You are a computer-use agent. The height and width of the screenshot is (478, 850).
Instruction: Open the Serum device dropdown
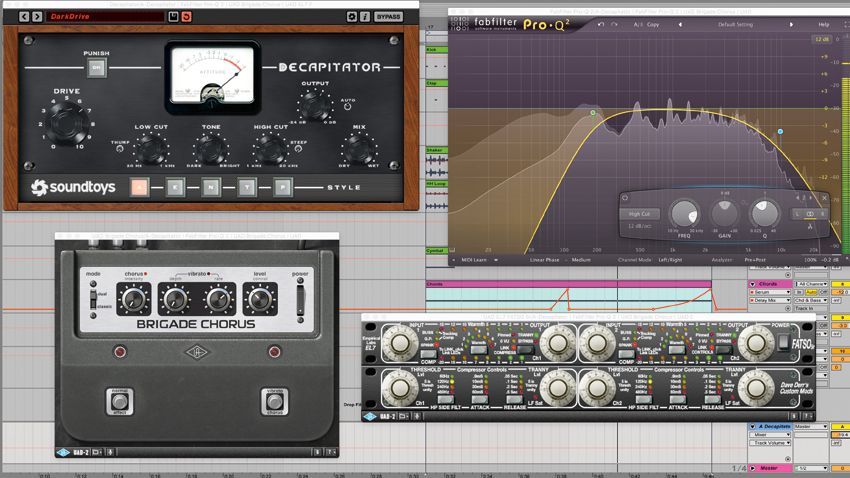[x=772, y=292]
